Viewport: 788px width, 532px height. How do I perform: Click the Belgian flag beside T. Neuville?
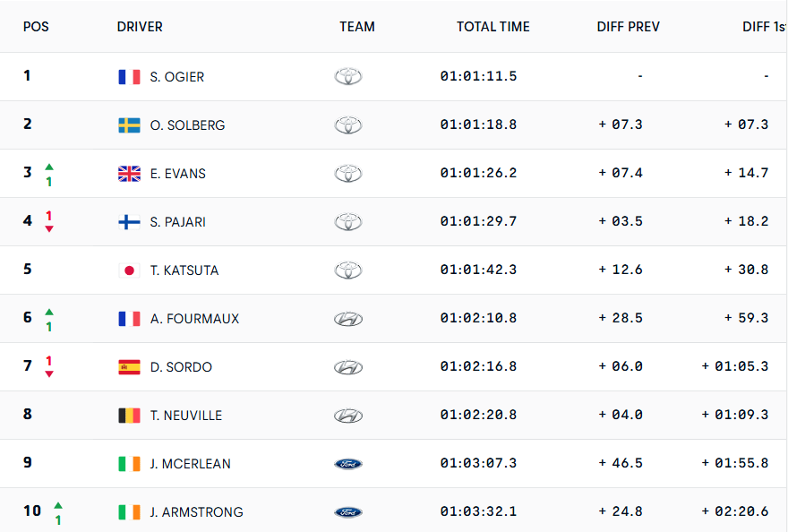129,416
